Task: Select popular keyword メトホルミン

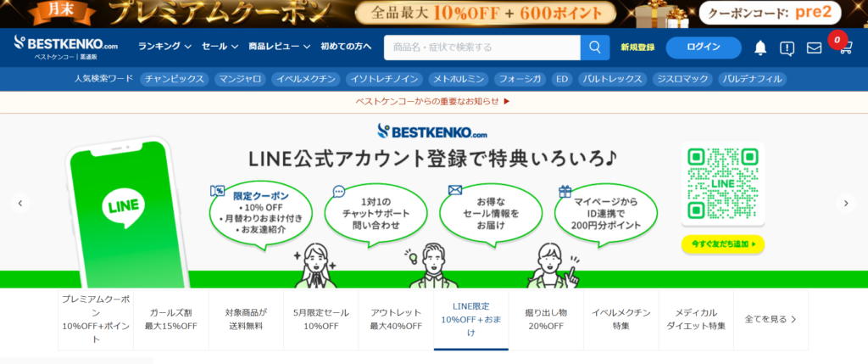Action: 459,79
